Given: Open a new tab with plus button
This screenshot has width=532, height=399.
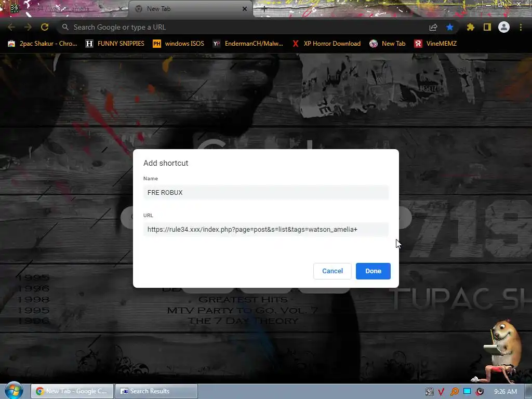Looking at the screenshot, I should click(264, 9).
